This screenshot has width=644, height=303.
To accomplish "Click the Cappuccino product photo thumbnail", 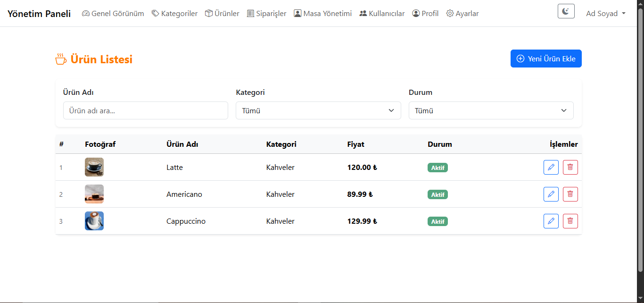I will tap(94, 221).
